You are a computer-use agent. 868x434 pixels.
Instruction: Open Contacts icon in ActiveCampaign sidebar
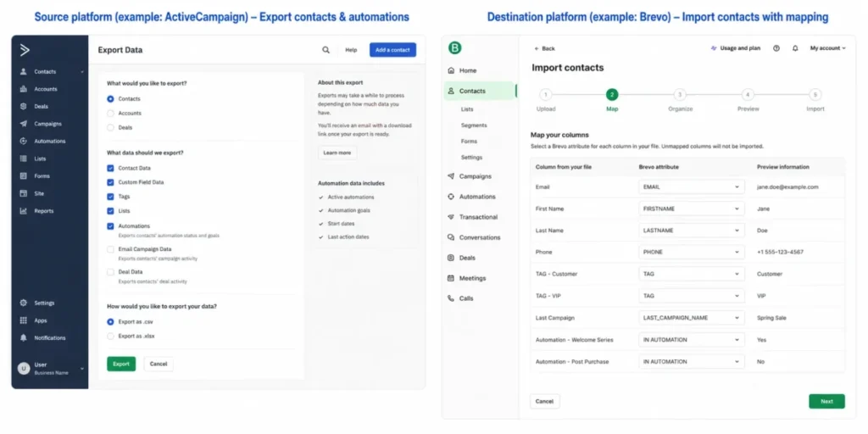[x=23, y=71]
